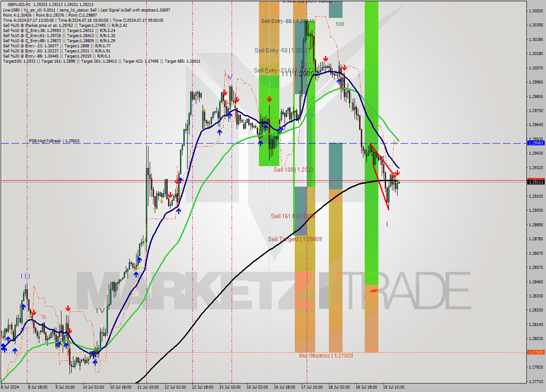Click the teal 100 label near the top
This screenshot has width=546, height=392.
(340, 24)
